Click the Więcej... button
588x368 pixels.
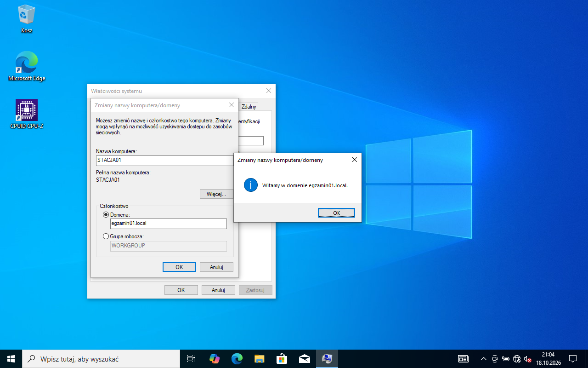pos(216,194)
